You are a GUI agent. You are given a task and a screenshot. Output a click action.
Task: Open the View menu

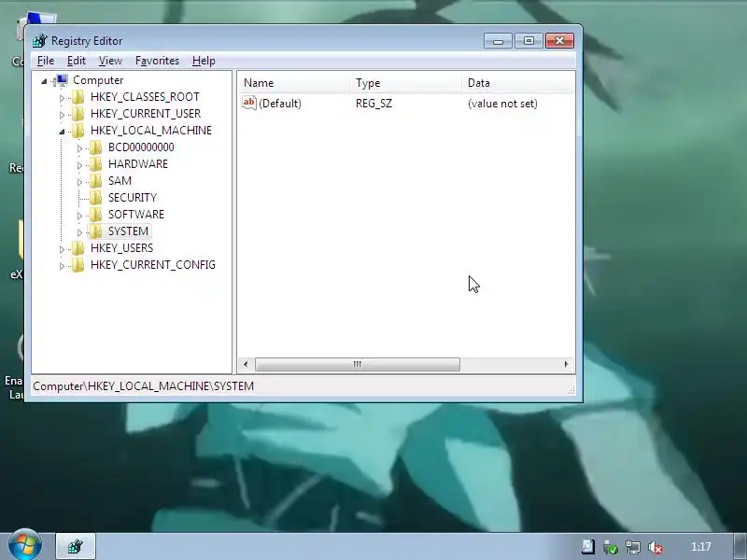pos(110,61)
